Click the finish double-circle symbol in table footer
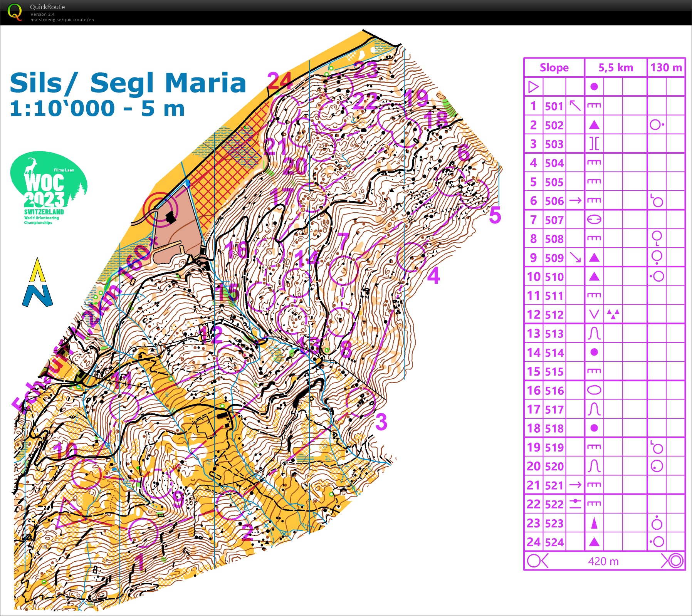Screen dimensions: 692x616 (675, 561)
